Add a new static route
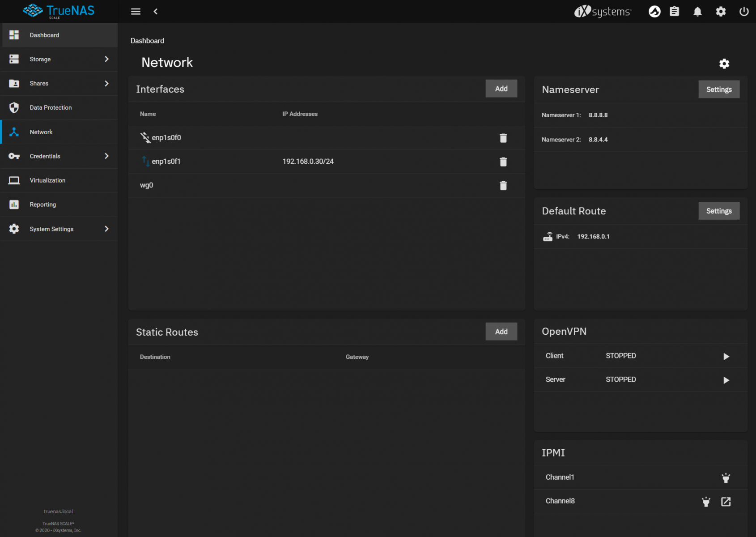The image size is (756, 537). pyautogui.click(x=501, y=332)
